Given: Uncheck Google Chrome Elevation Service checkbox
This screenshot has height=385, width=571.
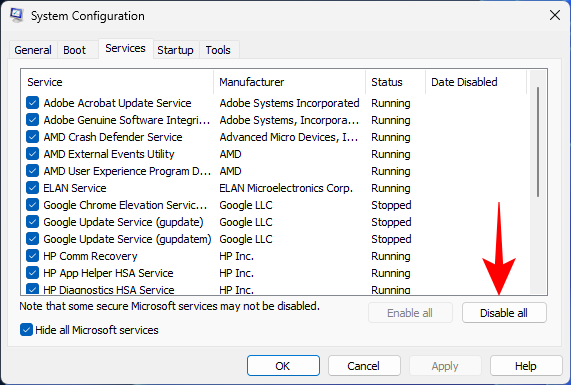Looking at the screenshot, I should tap(32, 205).
